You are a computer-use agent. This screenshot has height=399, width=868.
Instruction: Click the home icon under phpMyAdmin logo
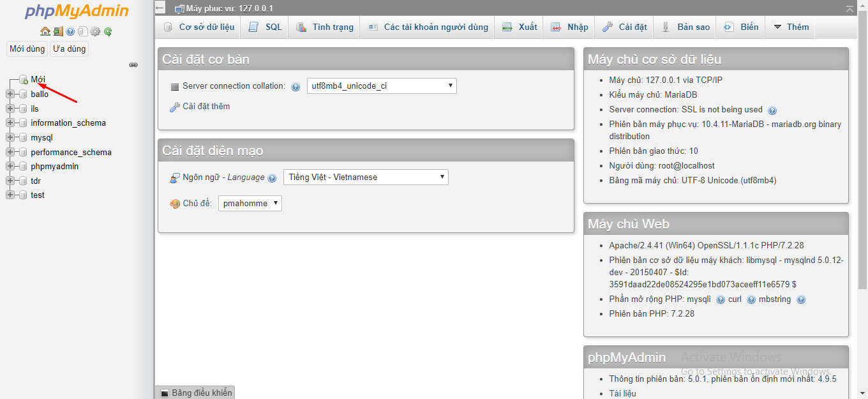click(45, 31)
